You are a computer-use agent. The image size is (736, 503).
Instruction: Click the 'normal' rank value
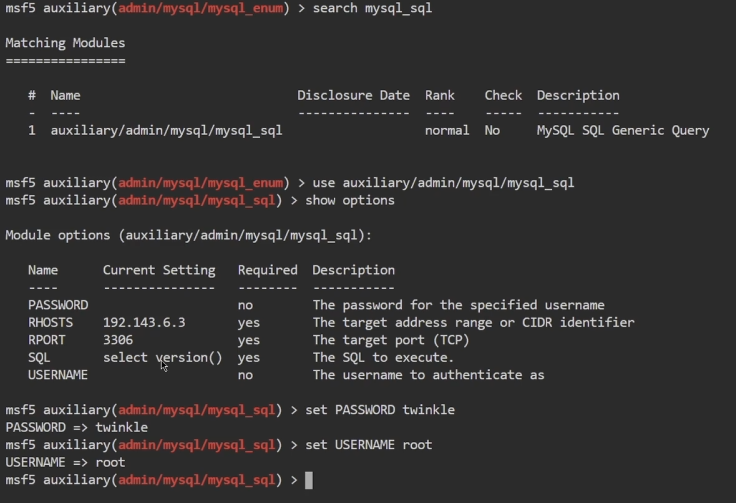(x=447, y=130)
